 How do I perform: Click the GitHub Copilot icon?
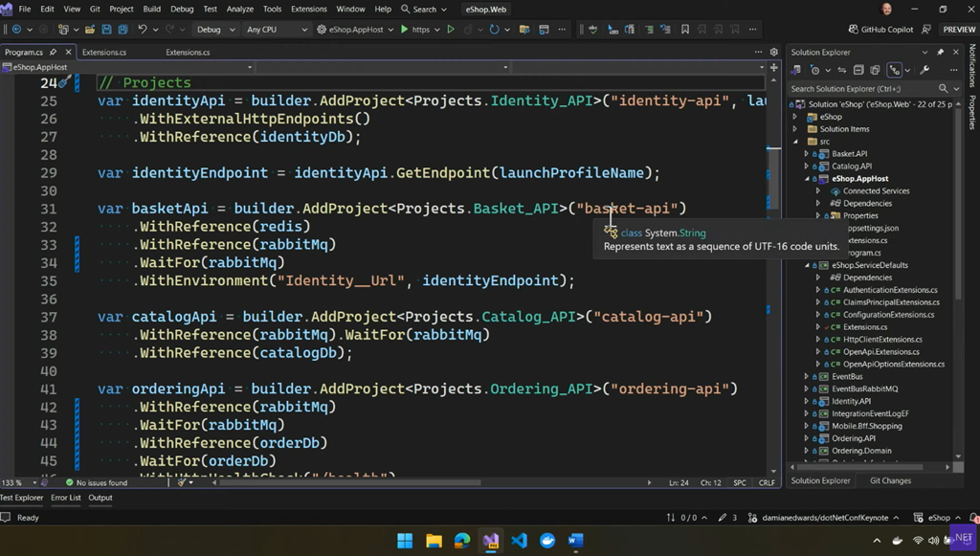[x=854, y=30]
